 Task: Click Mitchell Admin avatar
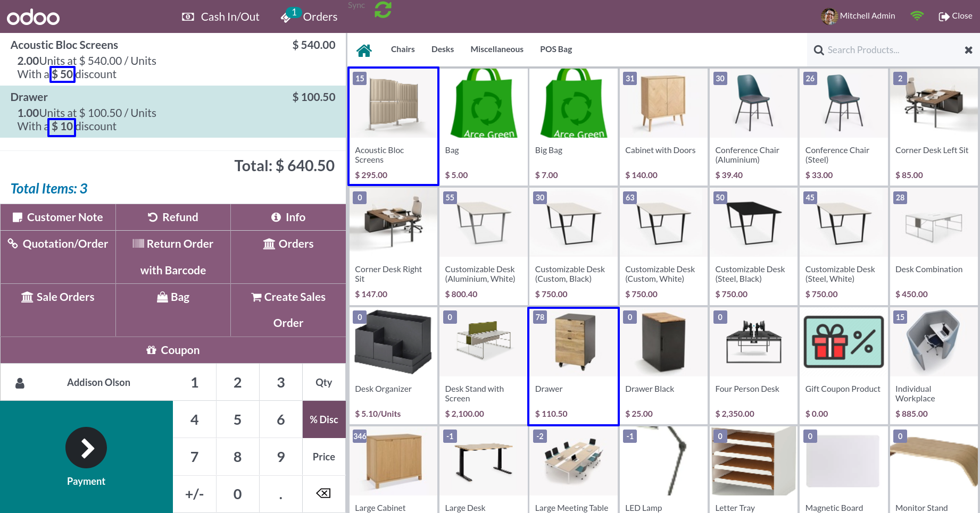[829, 16]
